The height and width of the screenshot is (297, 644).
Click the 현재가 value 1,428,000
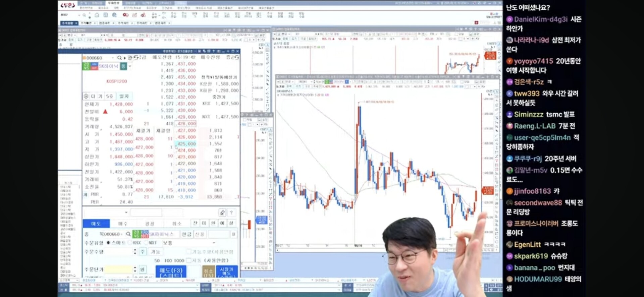pos(121,104)
